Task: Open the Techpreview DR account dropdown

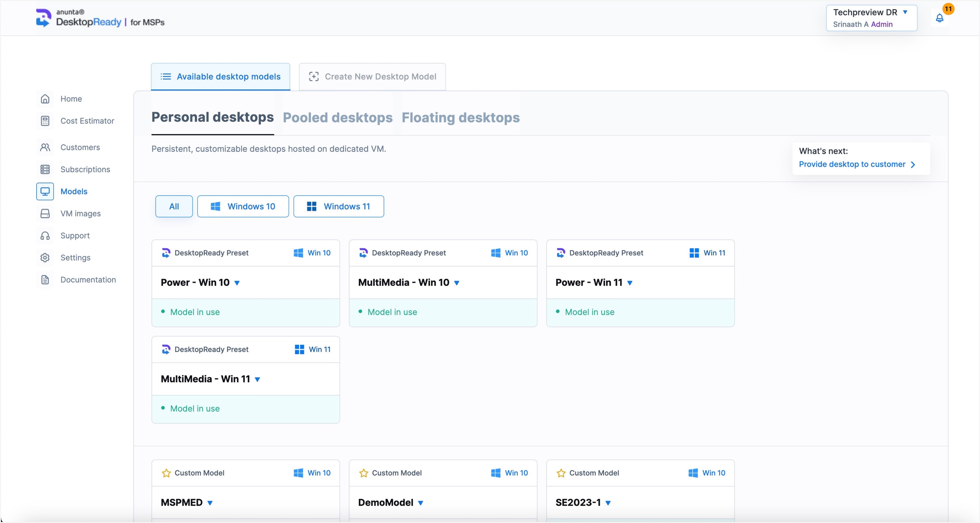Action: tap(871, 18)
